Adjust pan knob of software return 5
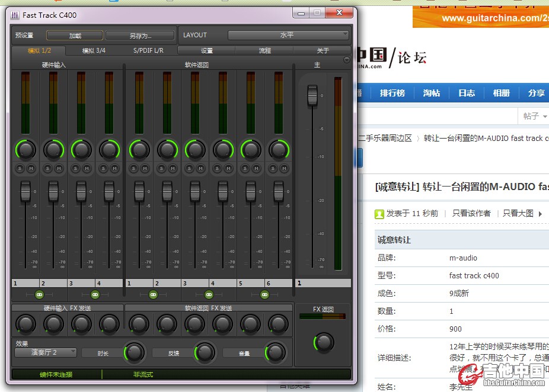549x392 pixels. (x=251, y=150)
